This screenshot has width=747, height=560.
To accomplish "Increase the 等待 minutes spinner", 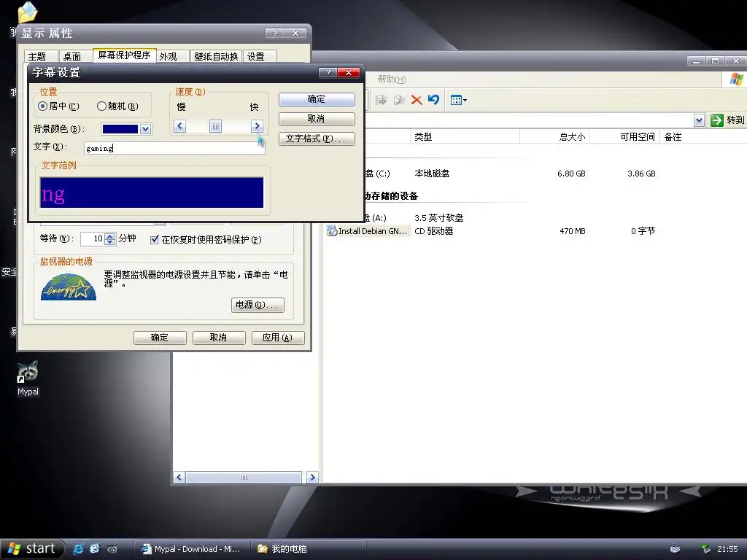I will [110, 236].
